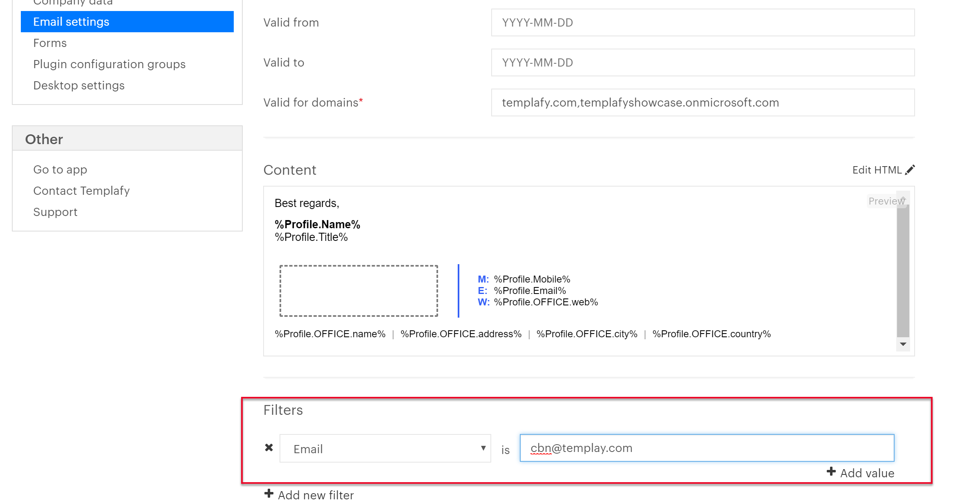This screenshot has width=980, height=503.
Task: Click the Valid from date field
Action: (x=702, y=22)
